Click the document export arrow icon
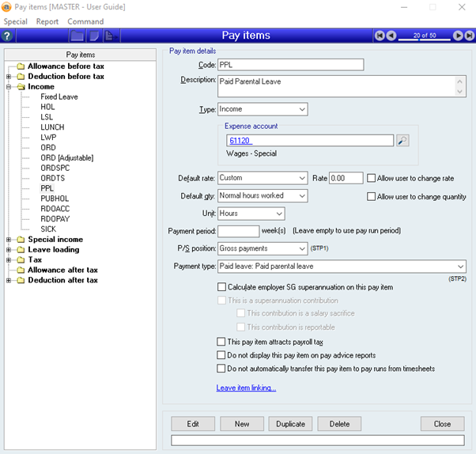Viewport: 476px width, 454px height. pos(111,36)
